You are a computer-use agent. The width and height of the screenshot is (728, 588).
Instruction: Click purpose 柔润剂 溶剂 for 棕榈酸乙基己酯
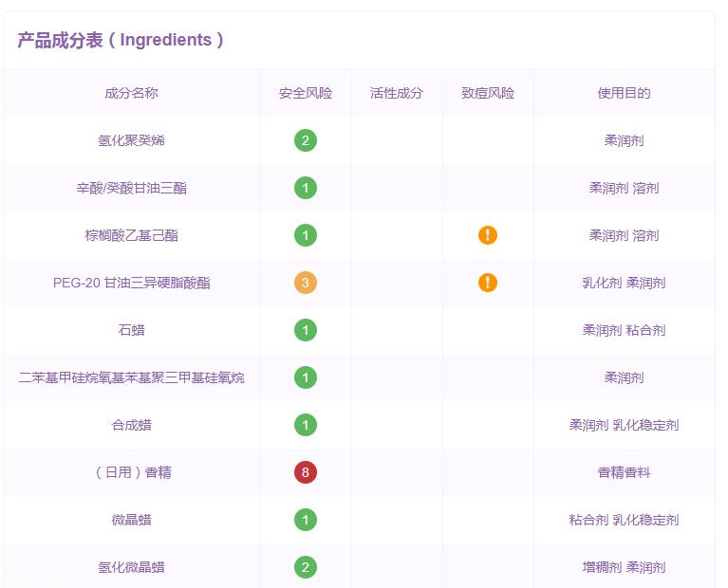(x=624, y=235)
